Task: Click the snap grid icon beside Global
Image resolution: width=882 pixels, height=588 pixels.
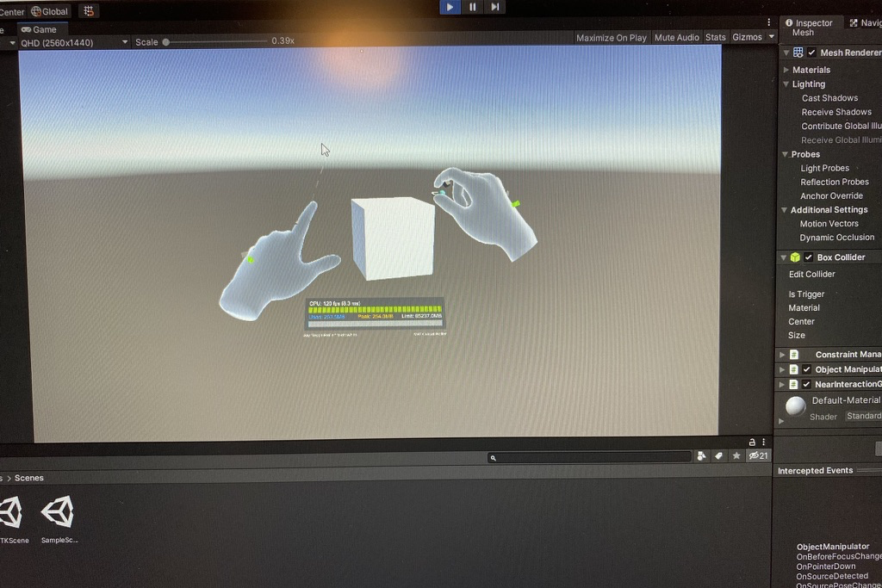Action: coord(88,11)
